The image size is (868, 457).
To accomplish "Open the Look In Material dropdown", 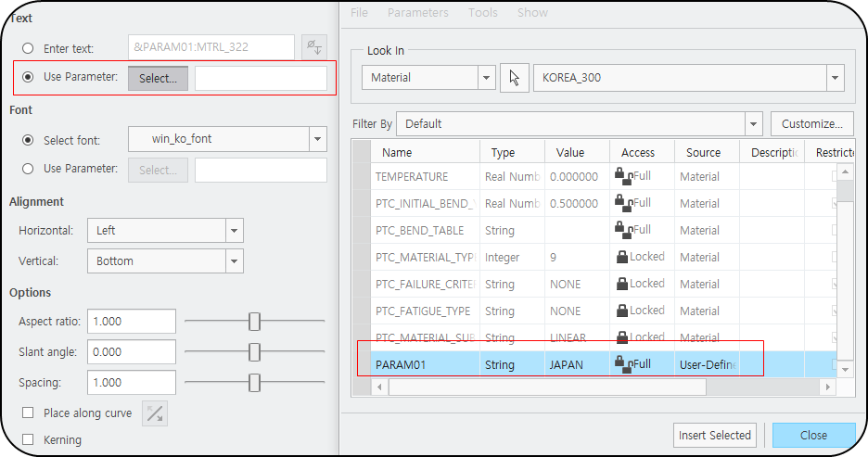I will (x=486, y=78).
